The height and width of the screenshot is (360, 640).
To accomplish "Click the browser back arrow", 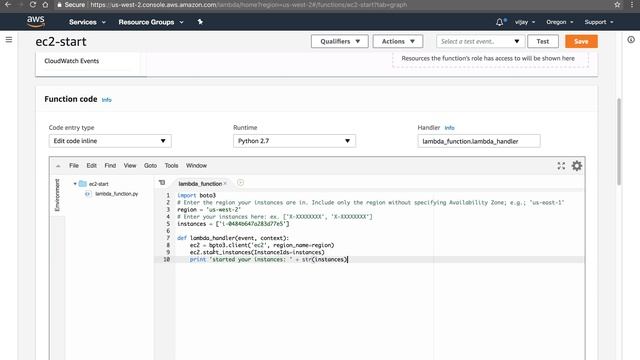I will click(7, 4).
